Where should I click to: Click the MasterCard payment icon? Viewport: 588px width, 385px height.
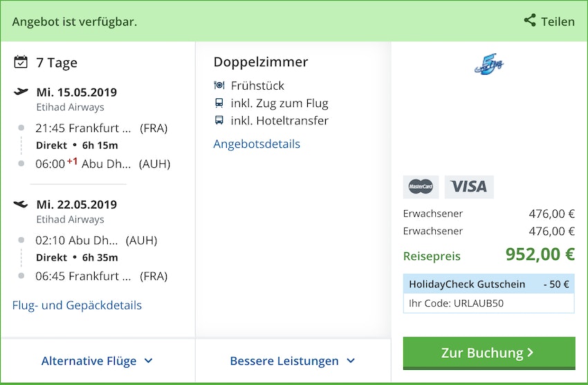(x=421, y=187)
